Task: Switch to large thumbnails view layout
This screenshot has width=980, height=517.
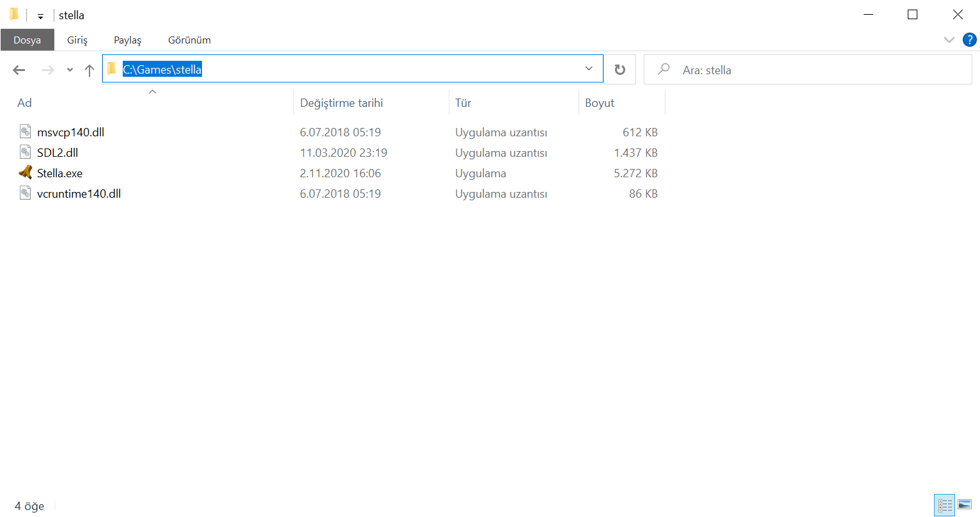Action: tap(965, 505)
